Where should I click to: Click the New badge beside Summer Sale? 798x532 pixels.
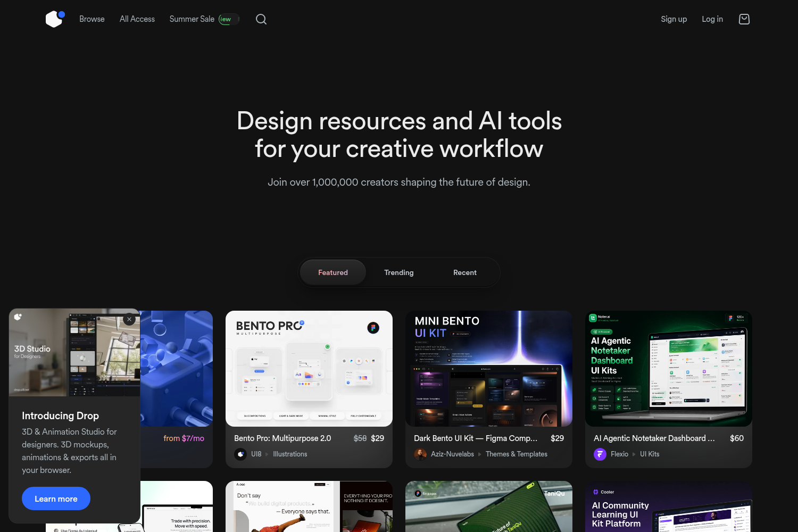point(229,19)
